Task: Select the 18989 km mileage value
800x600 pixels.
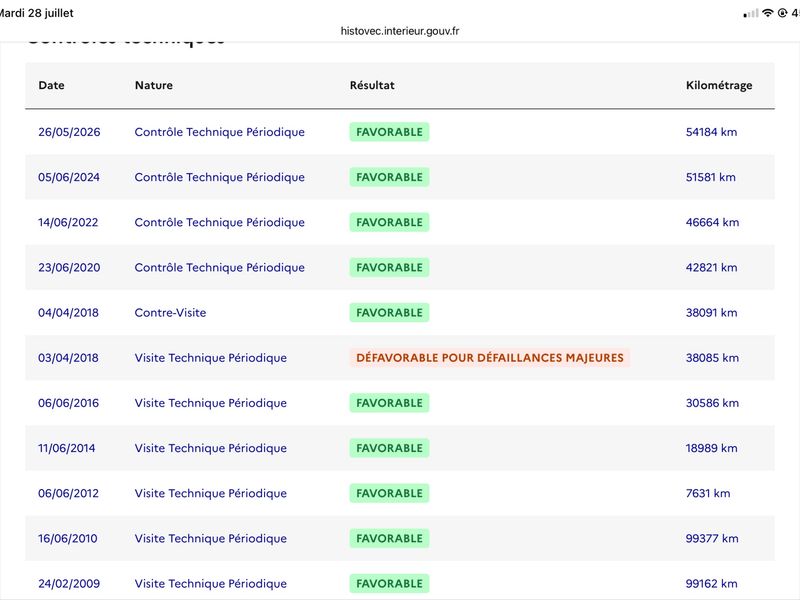Action: [711, 448]
